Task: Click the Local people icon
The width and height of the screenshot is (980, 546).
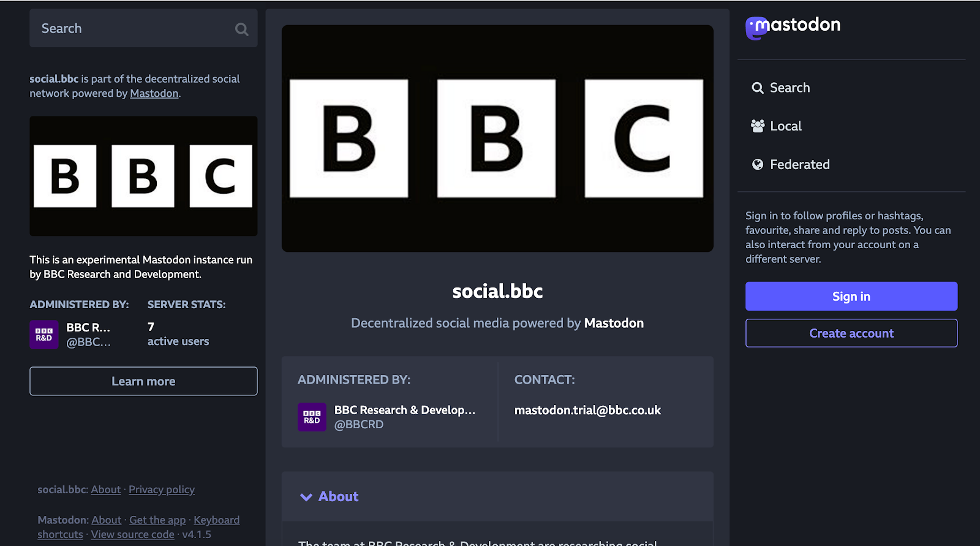Action: click(758, 126)
